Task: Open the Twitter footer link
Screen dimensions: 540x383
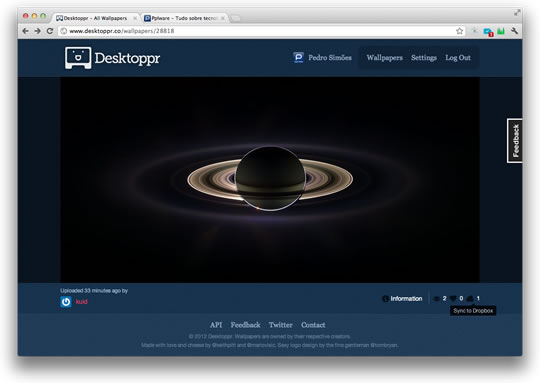Action: pyautogui.click(x=281, y=325)
